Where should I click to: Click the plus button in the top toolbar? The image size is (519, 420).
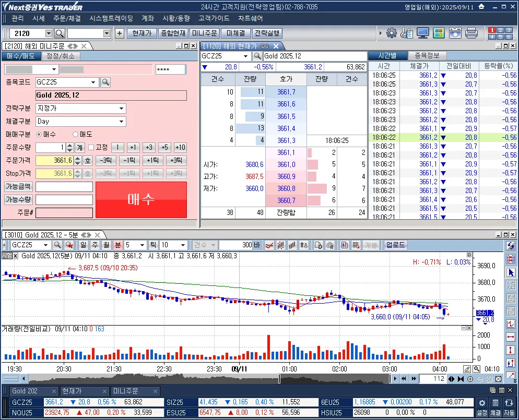[120, 33]
